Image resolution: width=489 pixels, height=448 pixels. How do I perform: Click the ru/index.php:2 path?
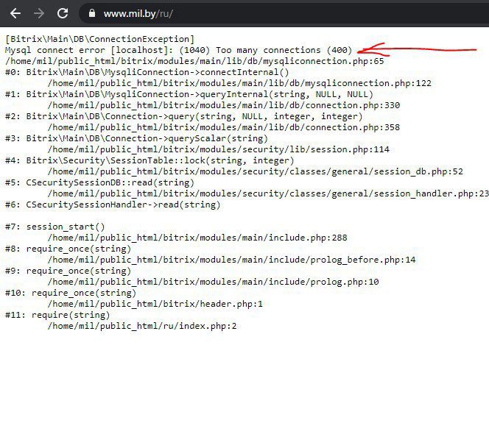click(142, 326)
